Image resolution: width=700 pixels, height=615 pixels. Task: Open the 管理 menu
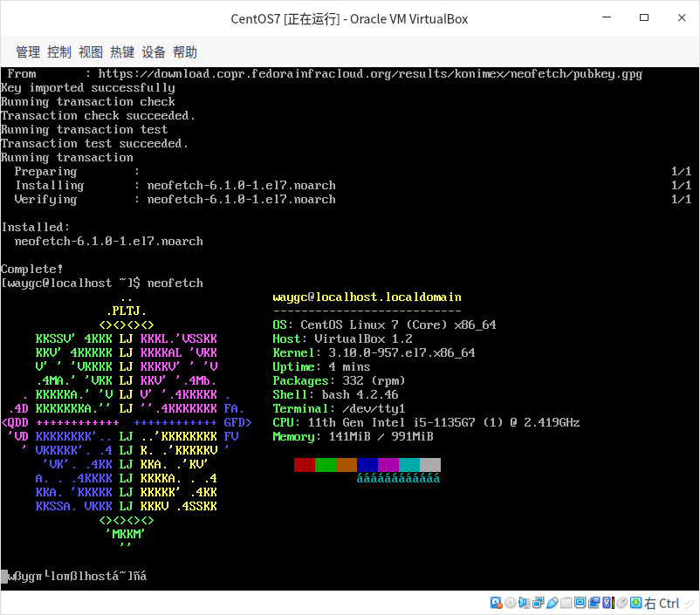click(x=28, y=52)
